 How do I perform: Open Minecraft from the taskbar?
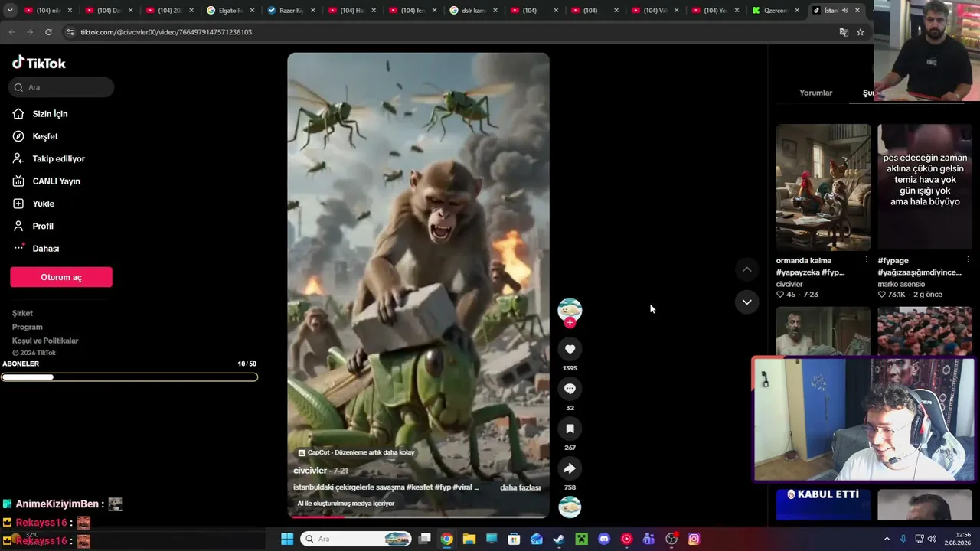tap(582, 539)
